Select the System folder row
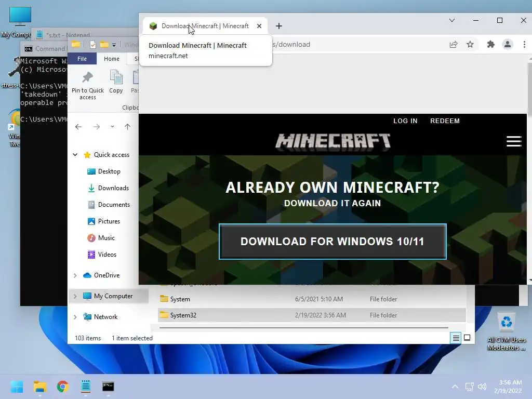Screen dimensions: 532x399 click(x=312, y=299)
